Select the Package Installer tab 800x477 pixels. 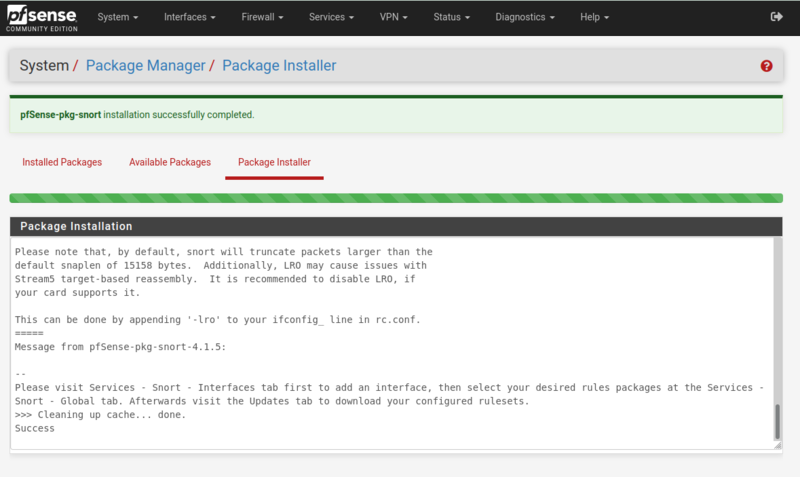coord(274,162)
